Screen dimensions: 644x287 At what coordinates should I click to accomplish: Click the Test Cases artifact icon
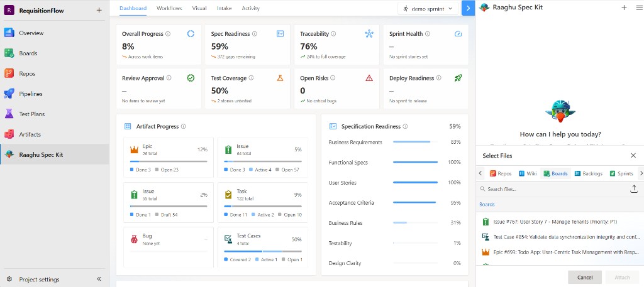click(228, 239)
